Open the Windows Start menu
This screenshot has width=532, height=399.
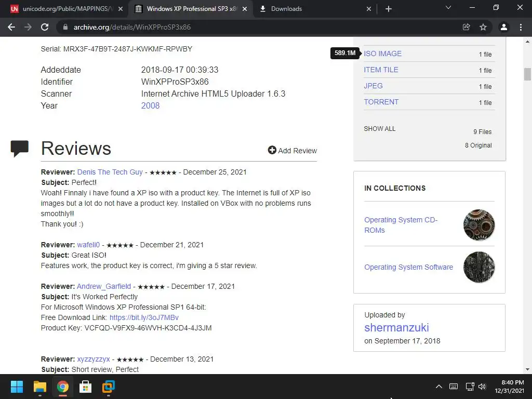(17, 387)
